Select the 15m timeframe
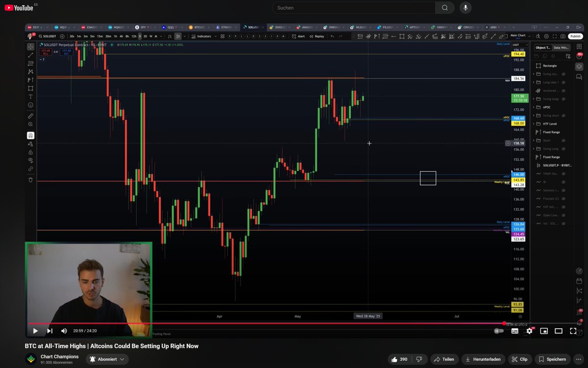 tap(99, 36)
